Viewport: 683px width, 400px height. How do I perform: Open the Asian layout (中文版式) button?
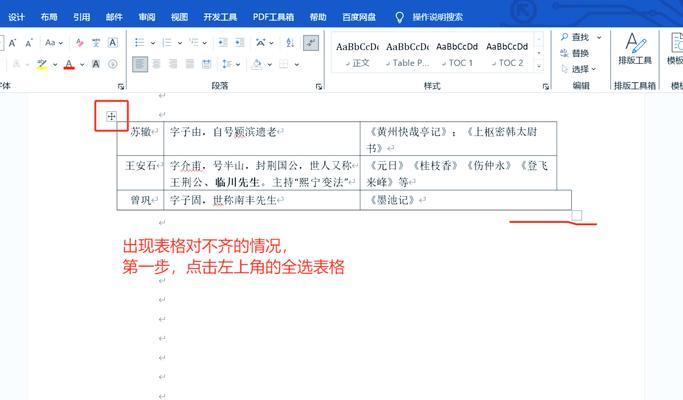(x=264, y=43)
